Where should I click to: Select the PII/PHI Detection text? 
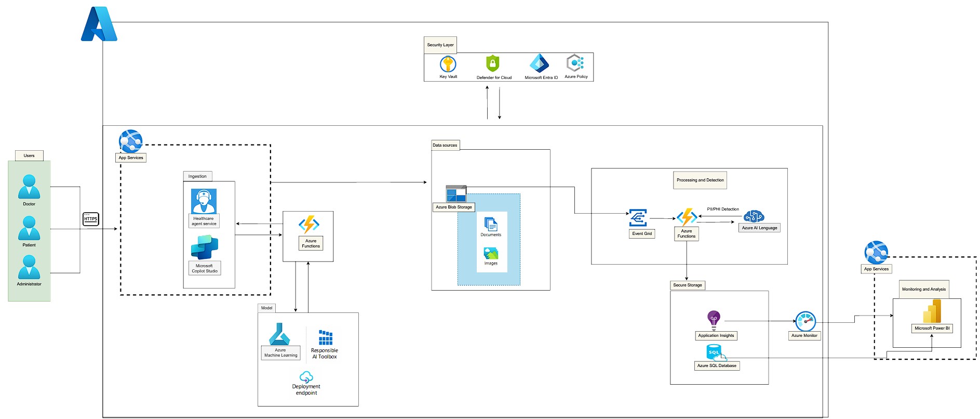coord(723,209)
